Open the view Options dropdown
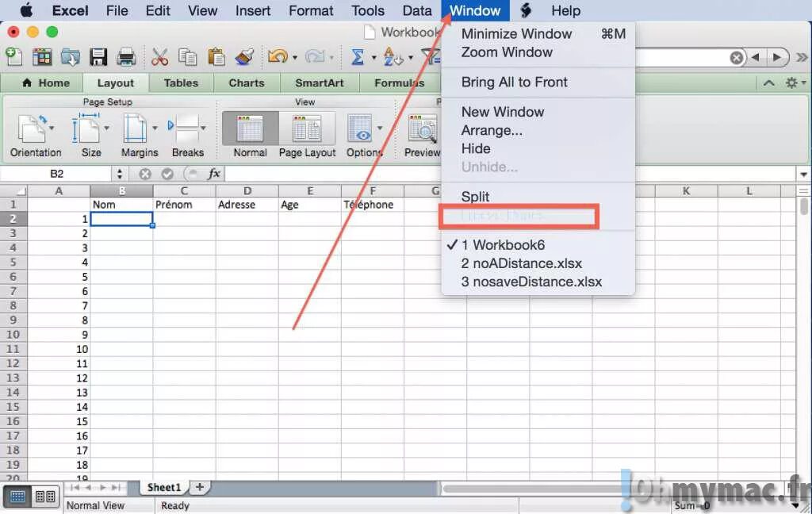Screen dimensions: 812x514 pyautogui.click(x=365, y=136)
